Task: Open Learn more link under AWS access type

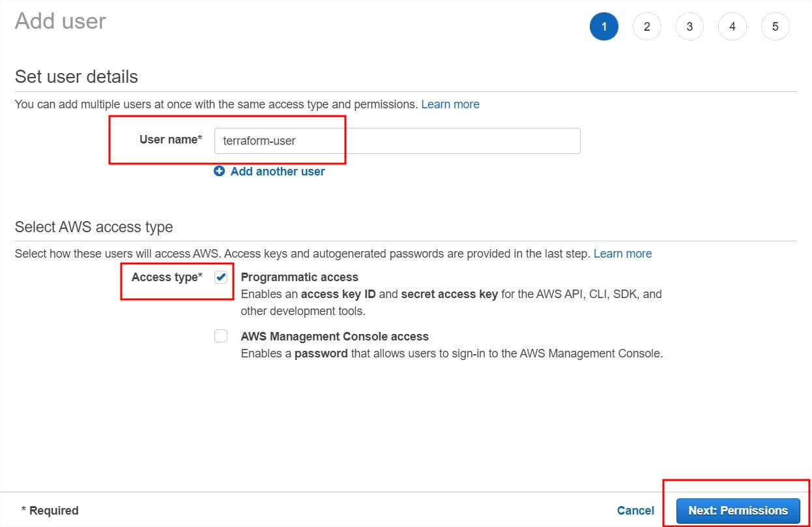Action: pyautogui.click(x=622, y=254)
